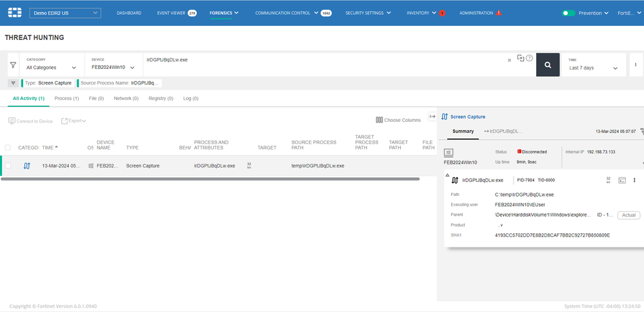Click the Source Process Name filter chip
644x312 pixels.
click(x=119, y=83)
